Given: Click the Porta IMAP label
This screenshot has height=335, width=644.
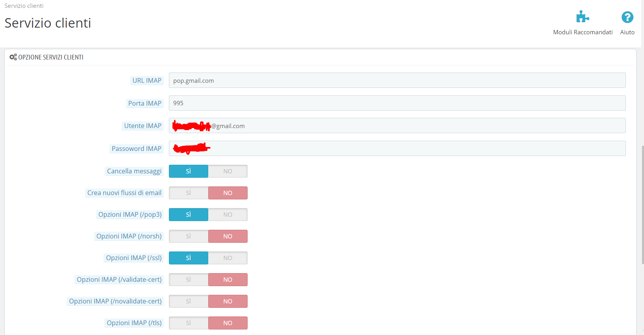Looking at the screenshot, I should [x=145, y=103].
